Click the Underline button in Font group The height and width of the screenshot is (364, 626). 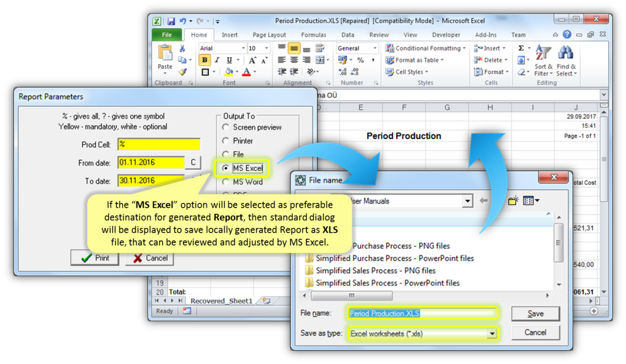coord(229,60)
